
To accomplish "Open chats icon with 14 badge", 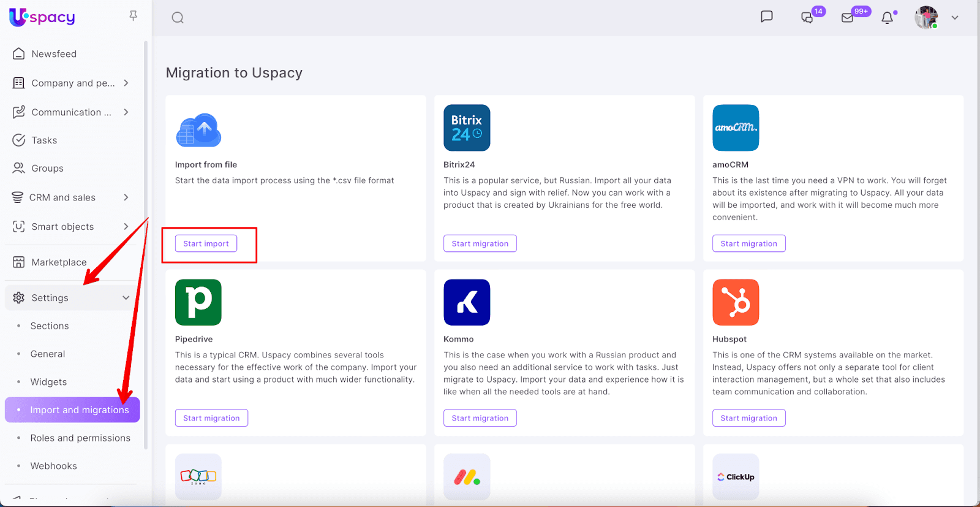I will [807, 18].
